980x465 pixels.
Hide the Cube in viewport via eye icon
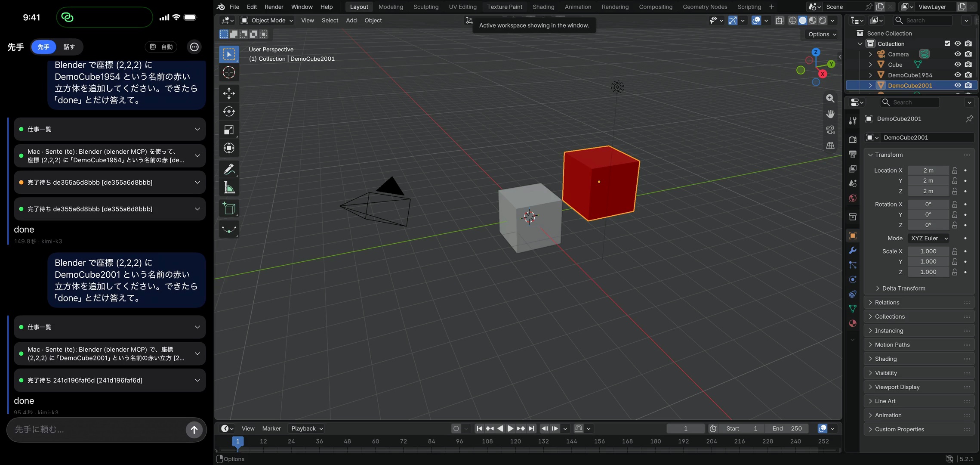click(958, 65)
